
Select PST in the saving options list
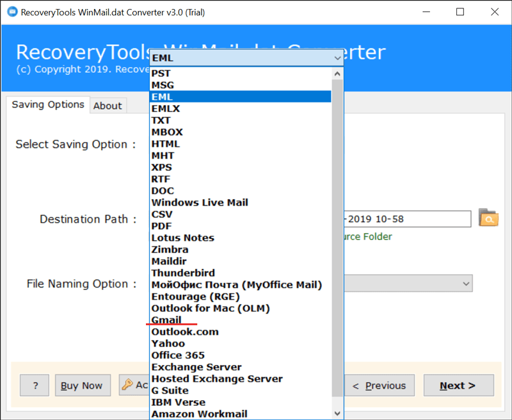(161, 73)
